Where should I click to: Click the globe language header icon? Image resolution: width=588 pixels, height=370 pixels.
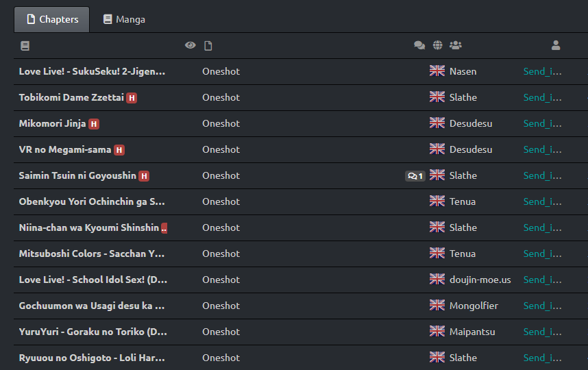[438, 46]
